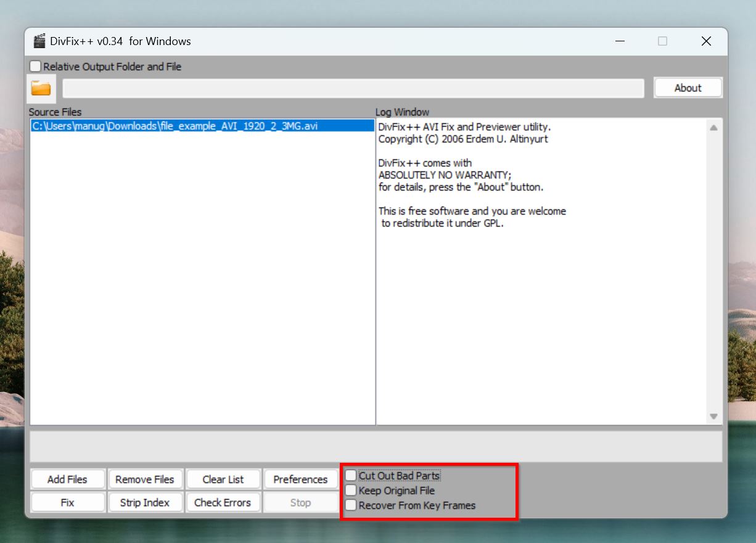Open the Preferences dialog
This screenshot has height=543, width=756.
tap(300, 479)
